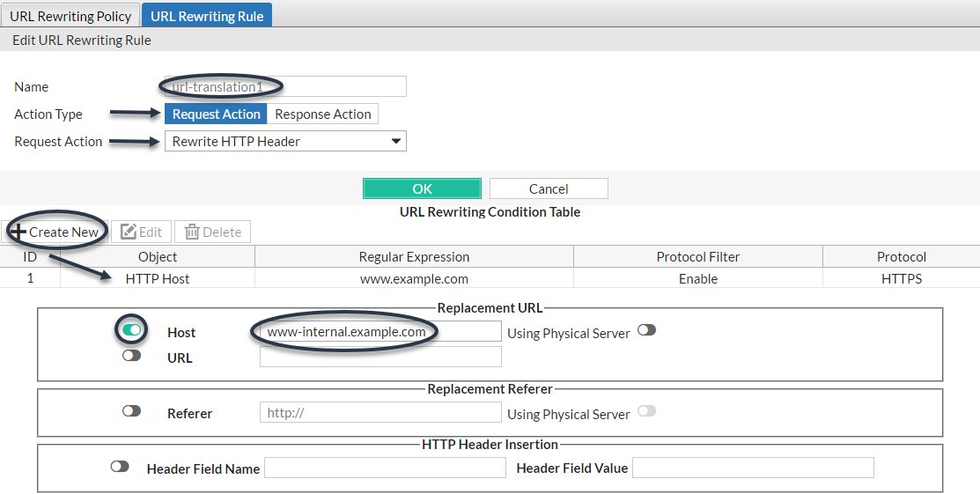Screen dimensions: 980x494
Task: Click the Cancel button
Action: (x=549, y=188)
